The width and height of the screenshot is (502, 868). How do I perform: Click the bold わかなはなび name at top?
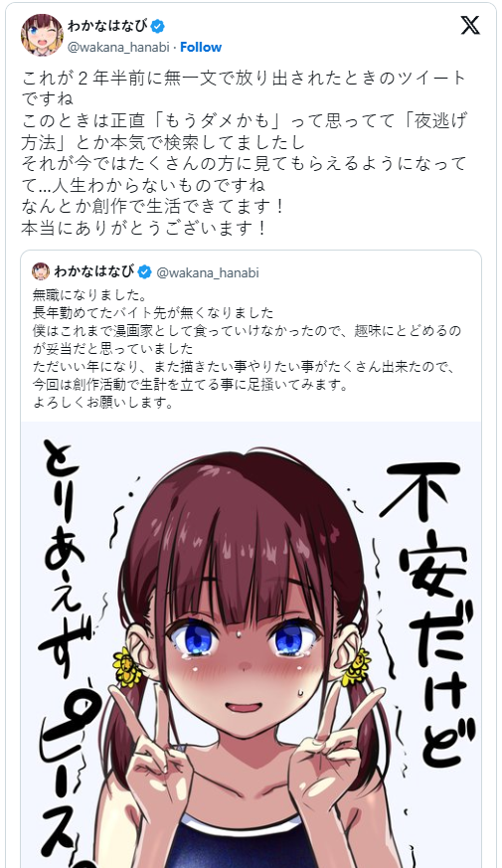(x=108, y=26)
